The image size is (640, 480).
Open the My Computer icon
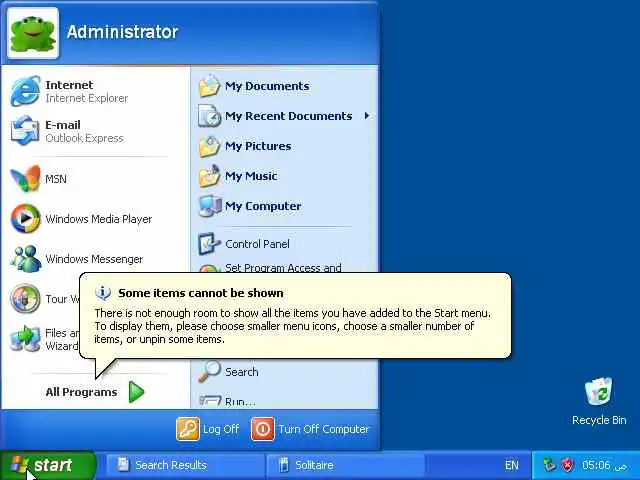point(210,206)
